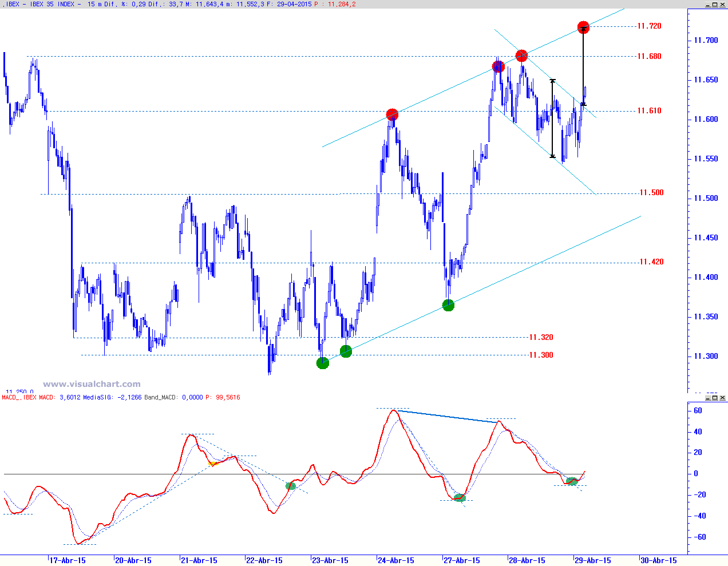Click the MediaSIG value -2,1266
728x566 pixels.
point(129,397)
